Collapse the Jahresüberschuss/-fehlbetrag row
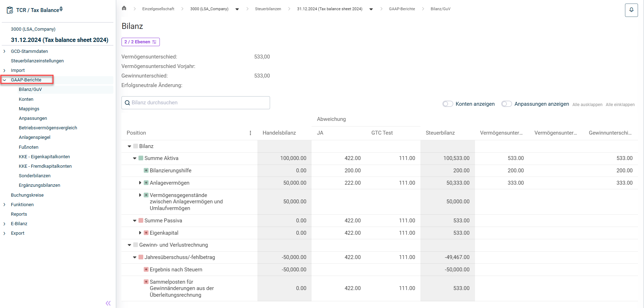 135,257
